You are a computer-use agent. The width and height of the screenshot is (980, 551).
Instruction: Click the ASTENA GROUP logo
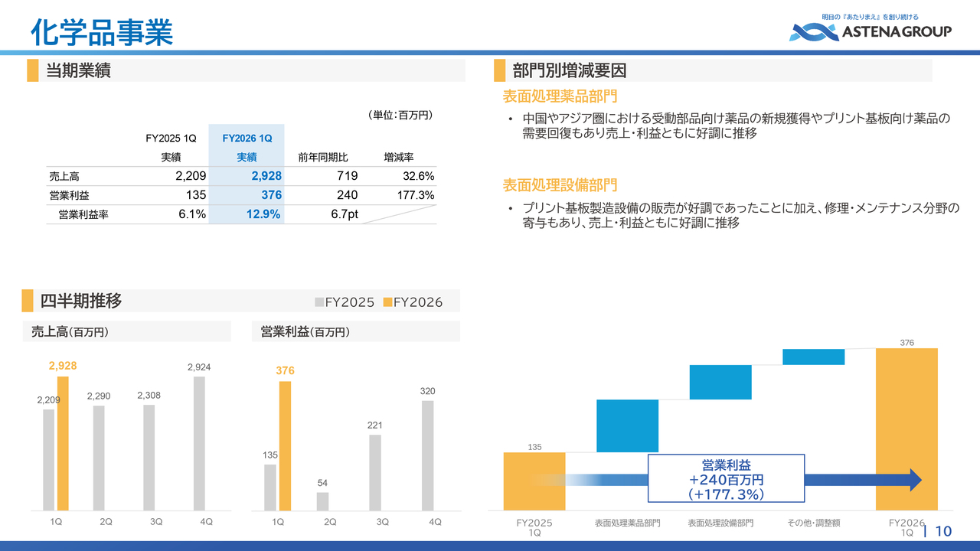pyautogui.click(x=871, y=31)
